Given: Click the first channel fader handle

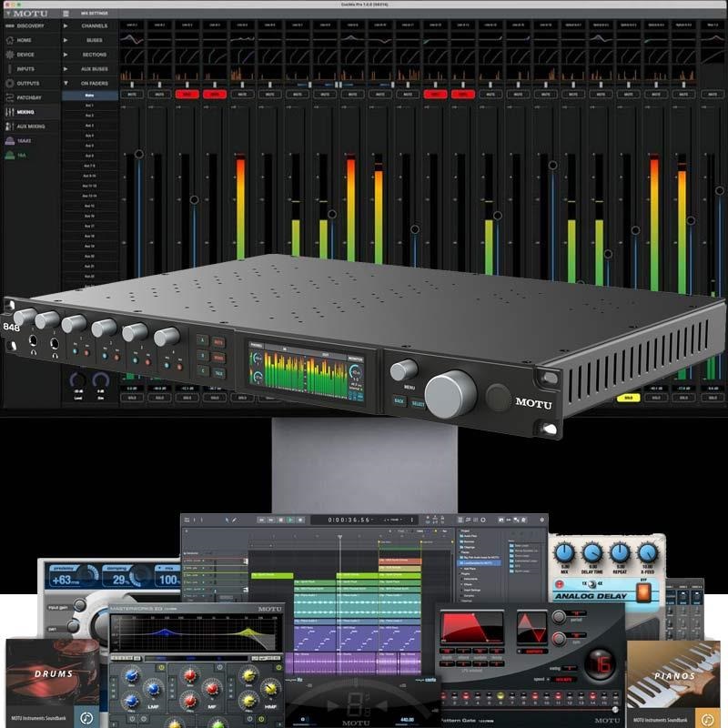Looking at the screenshot, I should 138,155.
